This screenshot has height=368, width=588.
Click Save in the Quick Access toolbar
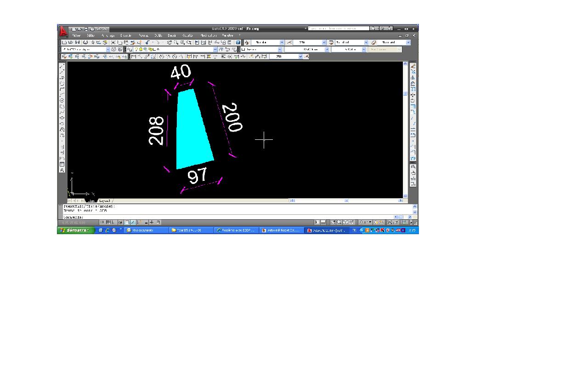coord(86,29)
